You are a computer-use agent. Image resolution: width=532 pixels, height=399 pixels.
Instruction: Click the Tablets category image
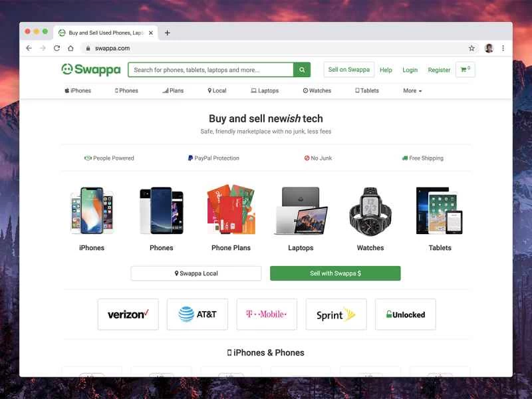coord(440,210)
